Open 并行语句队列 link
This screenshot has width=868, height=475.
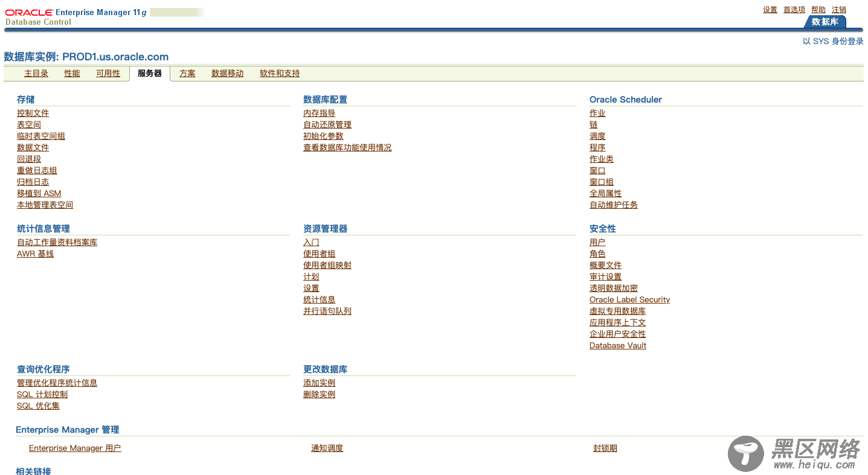(x=327, y=311)
